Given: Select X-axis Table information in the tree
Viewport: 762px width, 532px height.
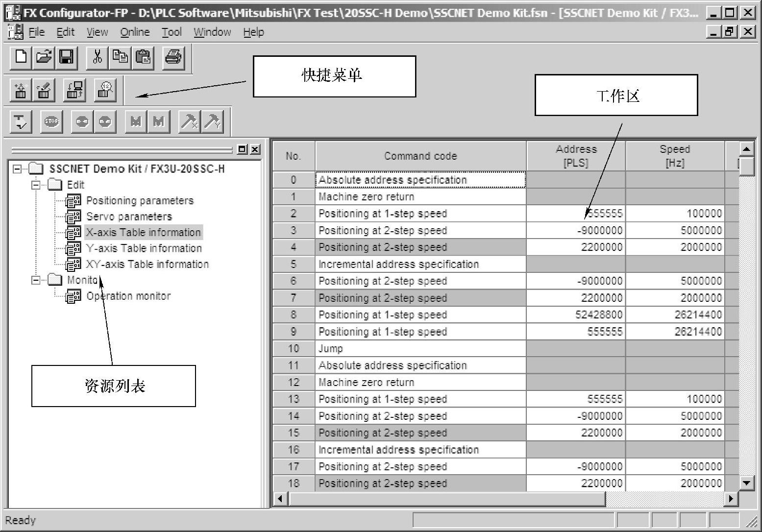Looking at the screenshot, I should [x=144, y=232].
